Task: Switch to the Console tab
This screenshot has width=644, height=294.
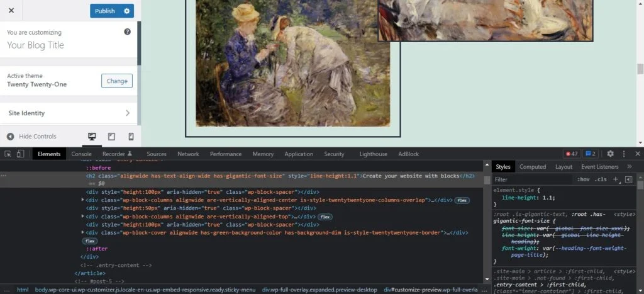Action: (81, 154)
